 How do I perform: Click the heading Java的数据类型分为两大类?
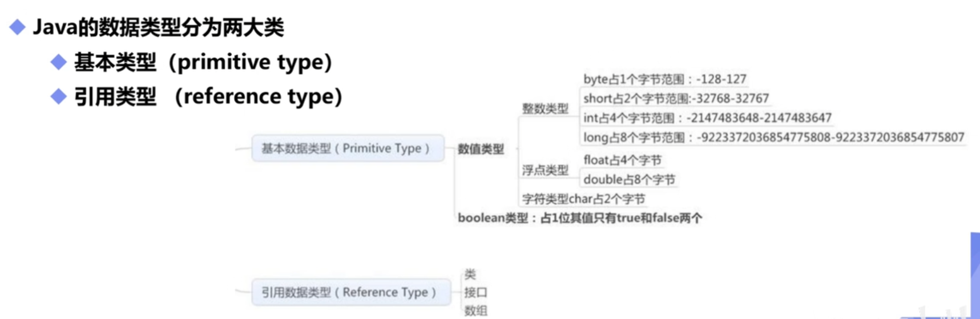point(158,27)
